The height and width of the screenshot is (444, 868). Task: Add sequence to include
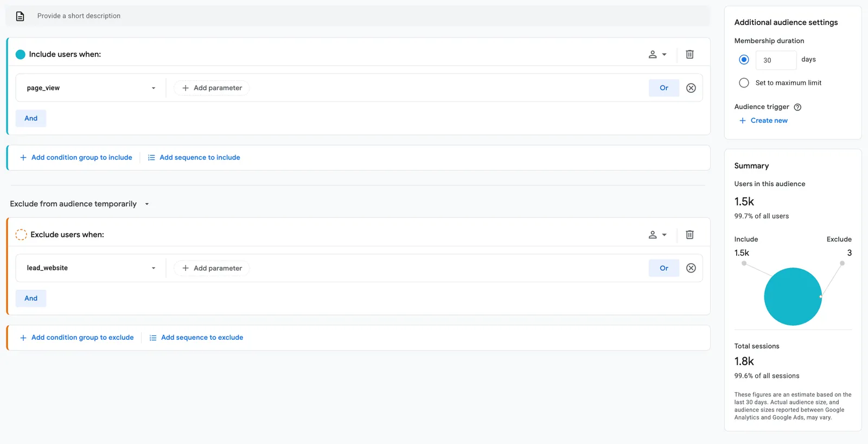click(194, 157)
